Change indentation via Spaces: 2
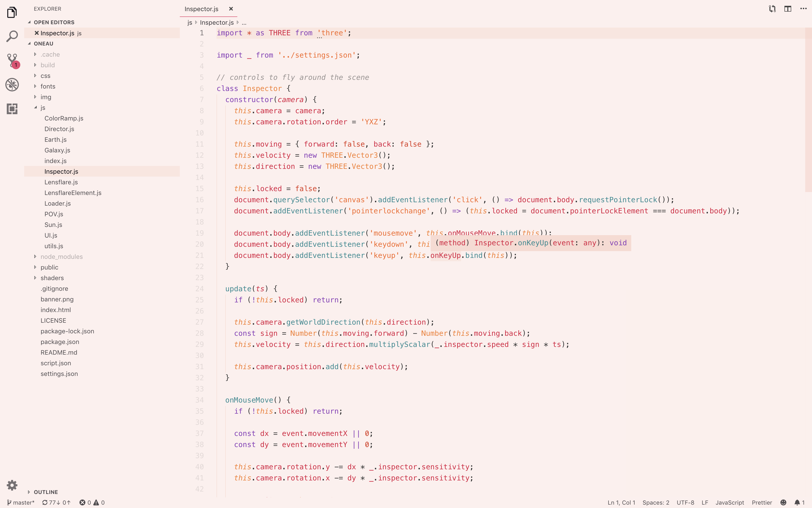Viewport: 812px width, 508px height. 656,503
